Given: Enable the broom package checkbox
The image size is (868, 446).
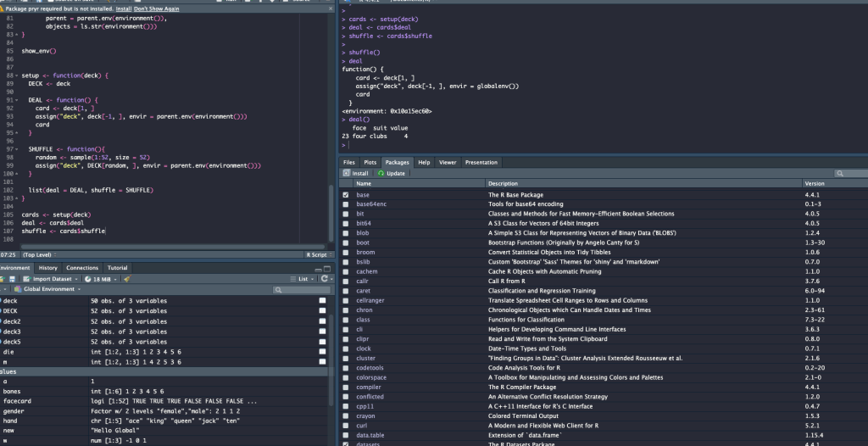Looking at the screenshot, I should click(345, 253).
